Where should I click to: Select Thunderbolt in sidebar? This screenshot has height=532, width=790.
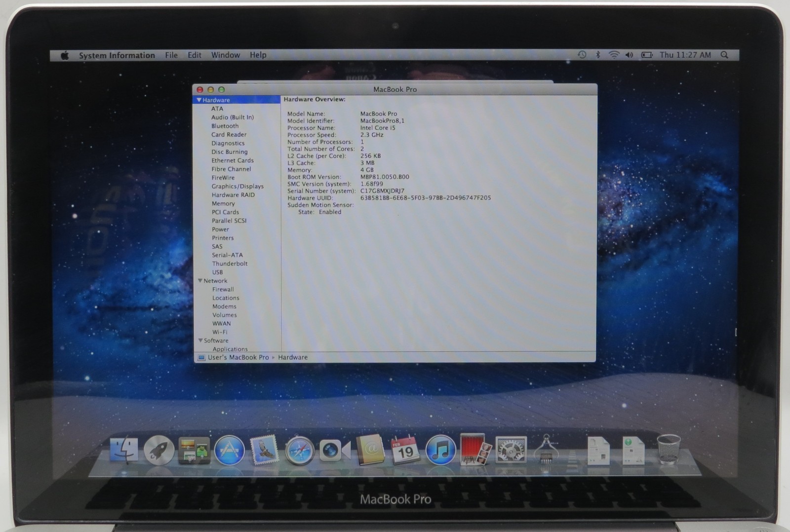230,264
